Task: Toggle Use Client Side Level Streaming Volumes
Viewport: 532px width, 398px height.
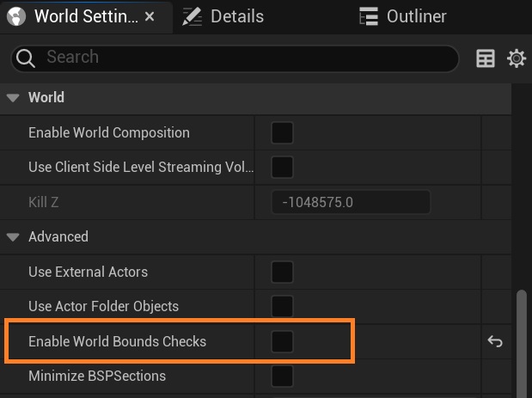Action: click(x=282, y=167)
